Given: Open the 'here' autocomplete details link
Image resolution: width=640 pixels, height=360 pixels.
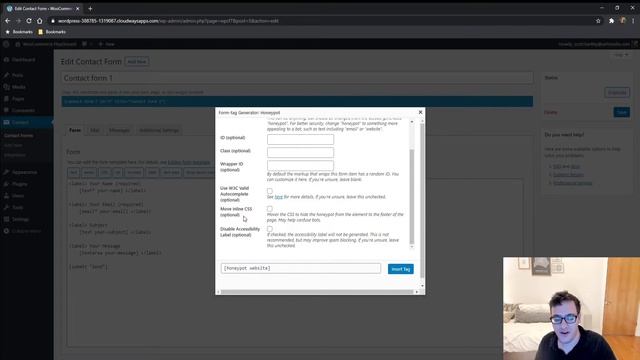Looking at the screenshot, I should pos(279,197).
